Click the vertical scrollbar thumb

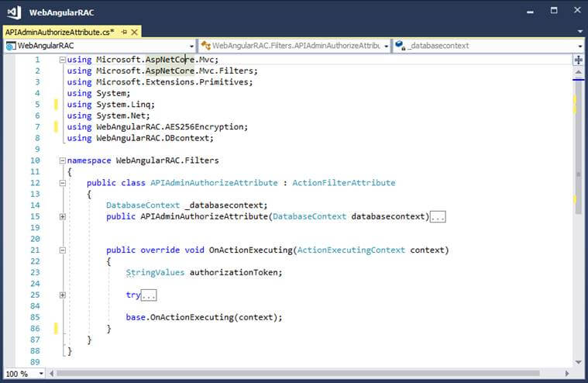[578, 147]
